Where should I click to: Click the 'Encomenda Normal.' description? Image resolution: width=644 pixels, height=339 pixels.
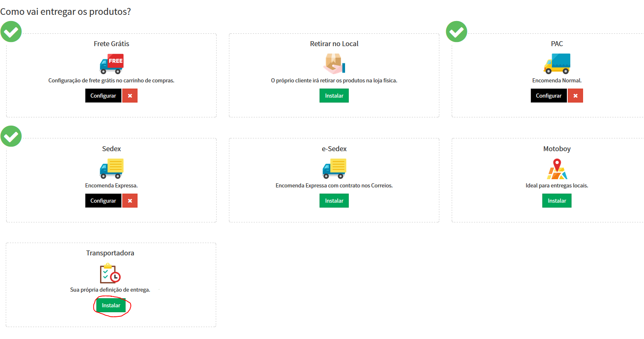[557, 80]
